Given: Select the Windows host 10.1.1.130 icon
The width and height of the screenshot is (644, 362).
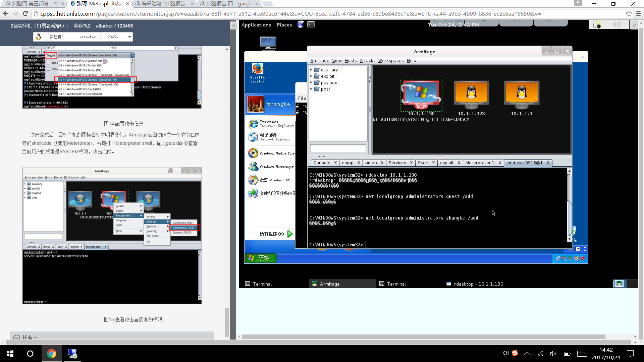Looking at the screenshot, I should pyautogui.click(x=421, y=95).
